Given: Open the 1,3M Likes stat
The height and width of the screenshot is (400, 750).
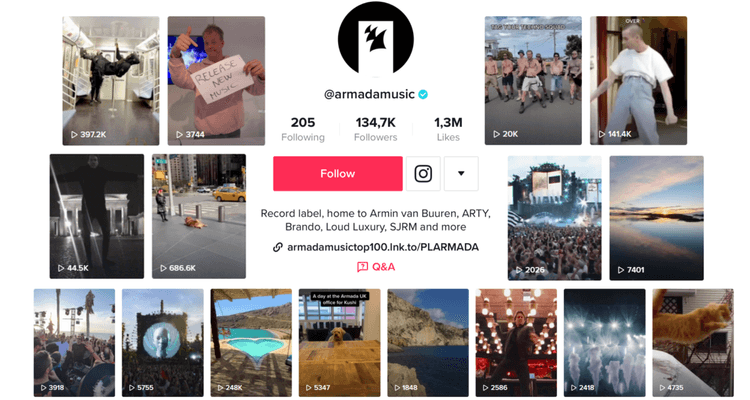Looking at the screenshot, I should [448, 129].
